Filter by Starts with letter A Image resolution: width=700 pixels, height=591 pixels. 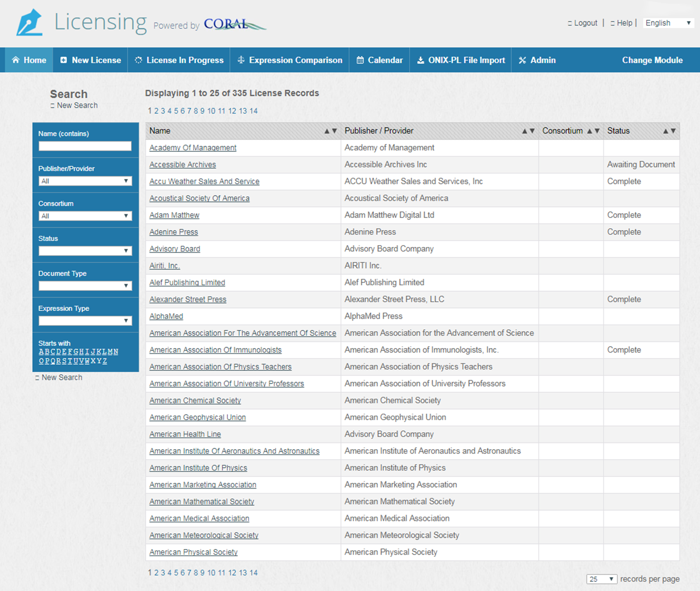click(x=41, y=352)
